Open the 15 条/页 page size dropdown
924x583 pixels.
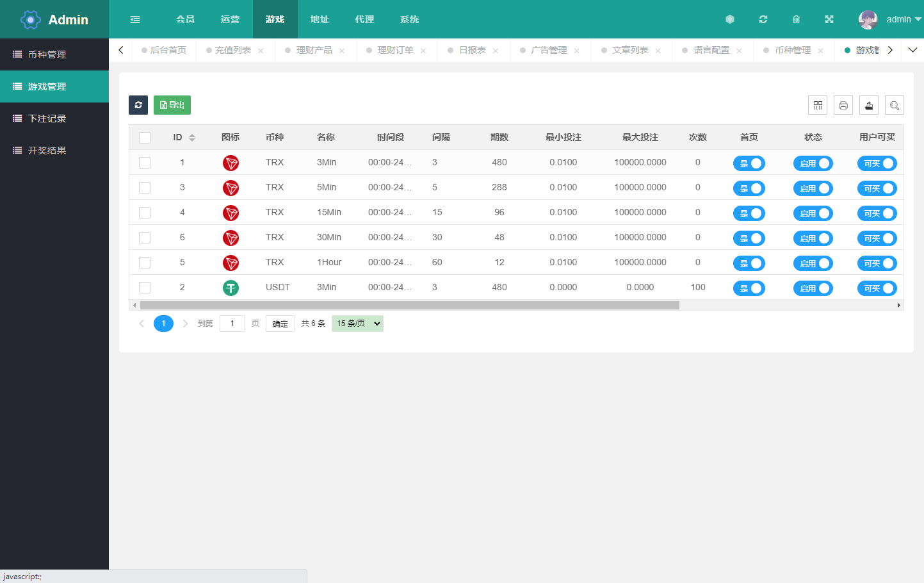click(x=357, y=324)
